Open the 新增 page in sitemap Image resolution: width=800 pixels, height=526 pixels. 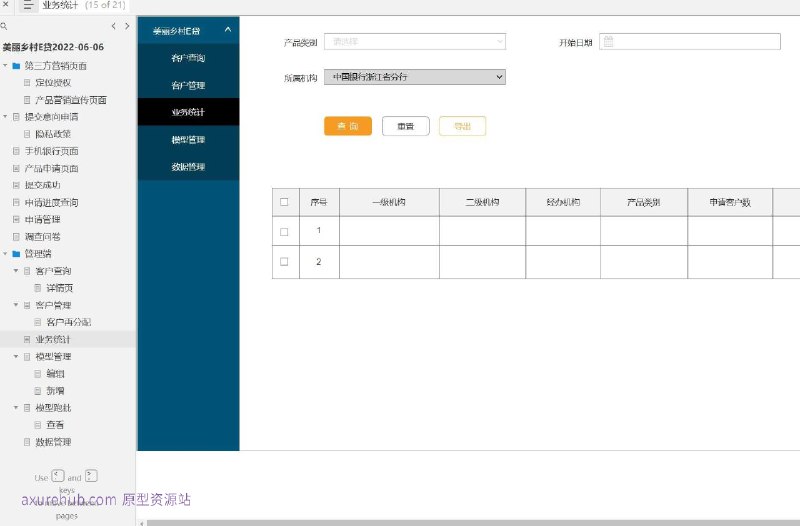(x=55, y=390)
